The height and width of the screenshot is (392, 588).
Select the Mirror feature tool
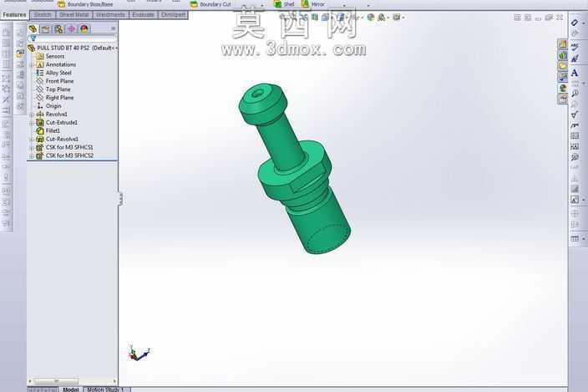313,4
